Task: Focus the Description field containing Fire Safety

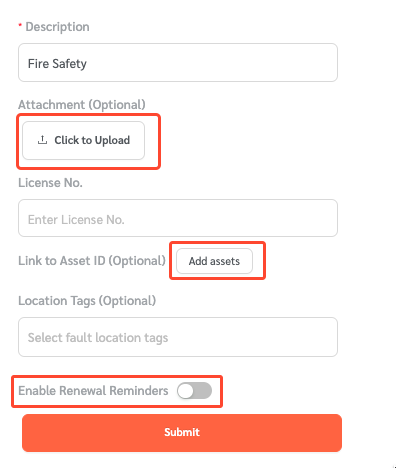Action: coord(178,62)
